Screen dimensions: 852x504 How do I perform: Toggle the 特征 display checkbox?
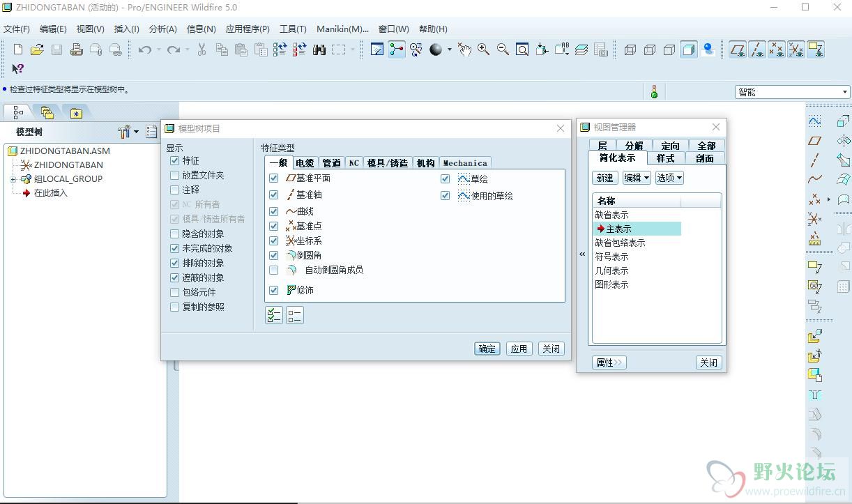(174, 160)
